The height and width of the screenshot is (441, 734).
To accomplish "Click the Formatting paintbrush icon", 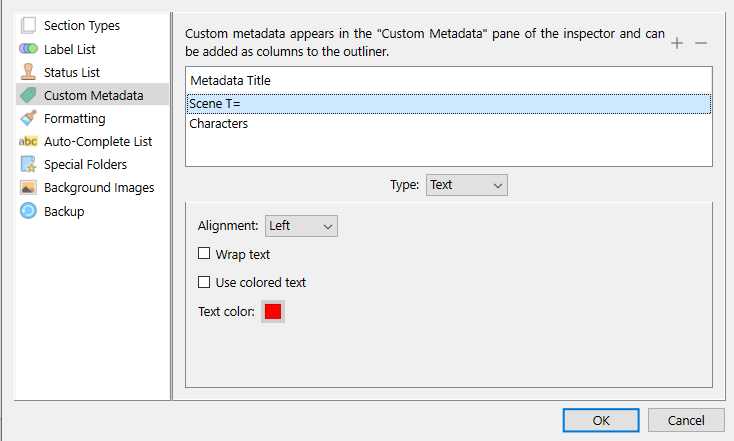I will [28, 118].
